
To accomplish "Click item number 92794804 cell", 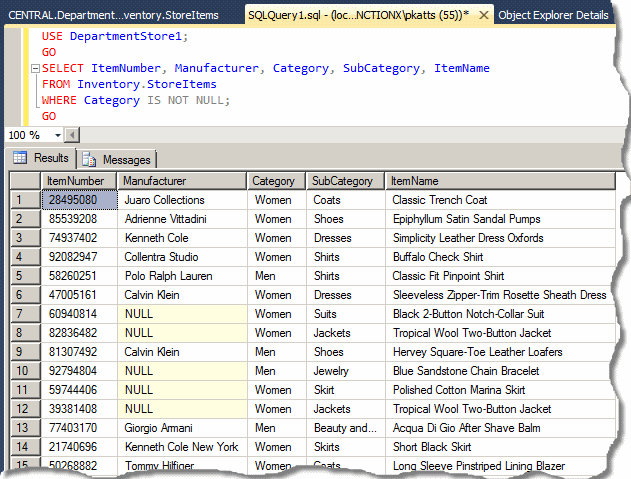I will point(80,371).
